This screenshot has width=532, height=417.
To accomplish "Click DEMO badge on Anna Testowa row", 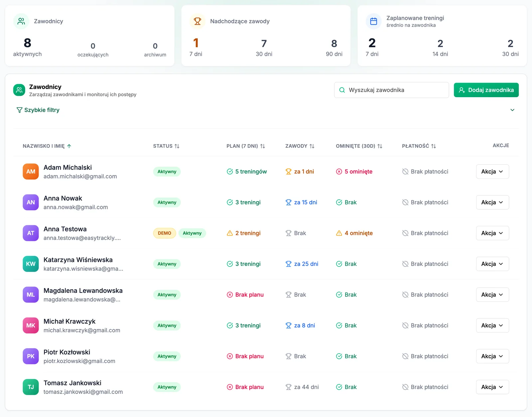I will click(x=165, y=233).
